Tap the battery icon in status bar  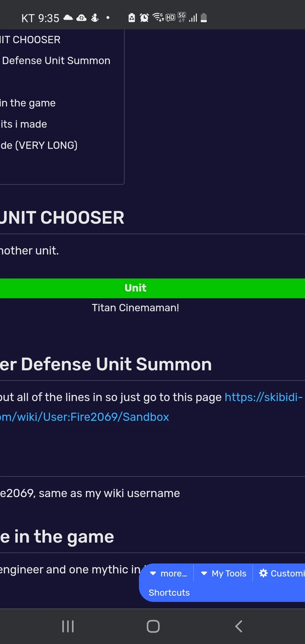coord(204,18)
